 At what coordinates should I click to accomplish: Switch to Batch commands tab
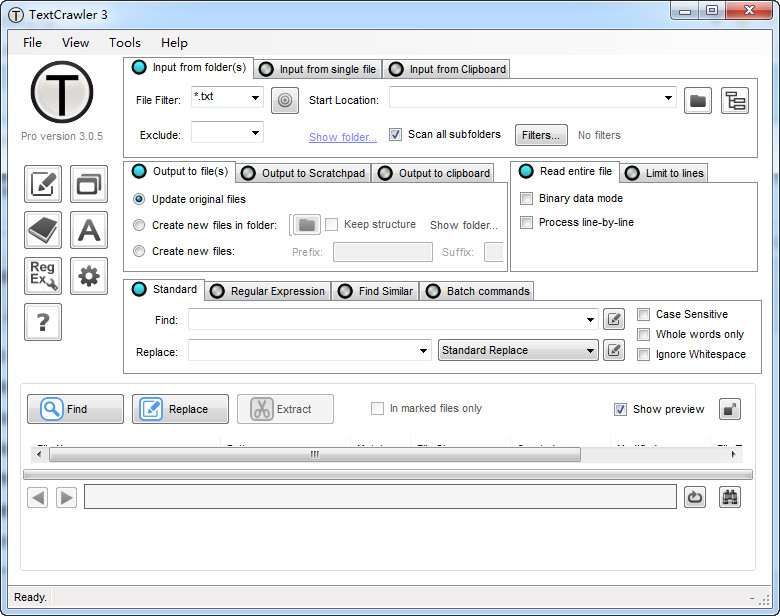[x=478, y=291]
